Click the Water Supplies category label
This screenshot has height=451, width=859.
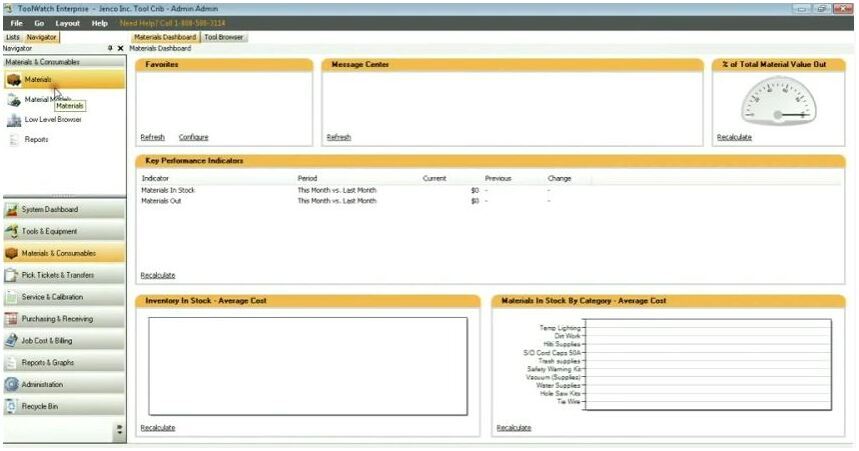pyautogui.click(x=558, y=385)
